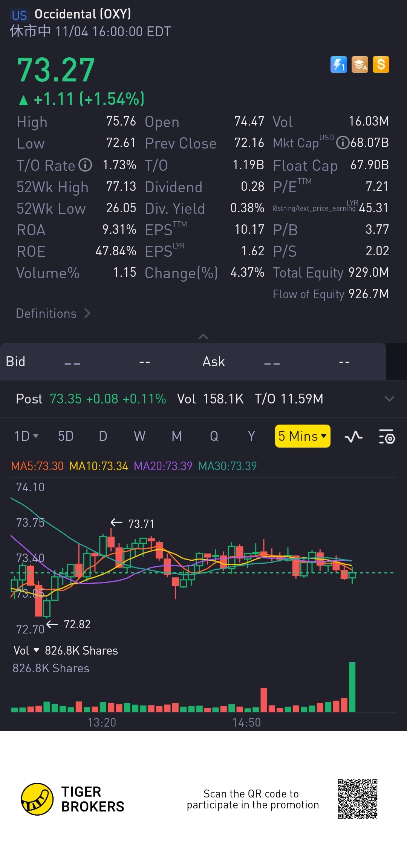Tap the ROE 47.84% value
407x868 pixels.
click(x=116, y=251)
